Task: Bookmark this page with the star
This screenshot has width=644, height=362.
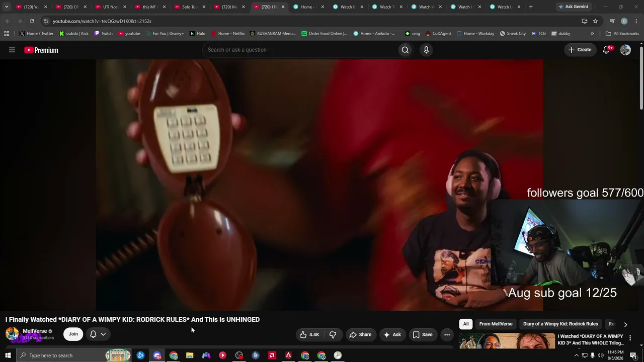Action: (x=595, y=21)
